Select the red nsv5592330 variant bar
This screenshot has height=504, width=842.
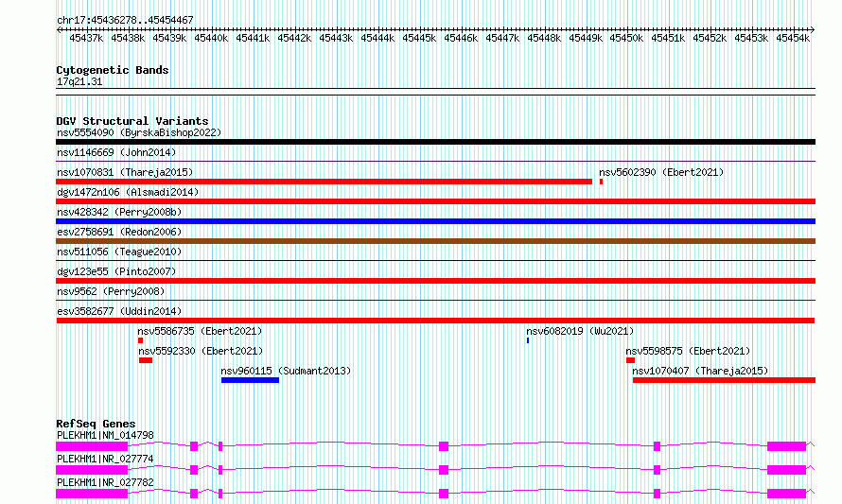click(x=146, y=360)
